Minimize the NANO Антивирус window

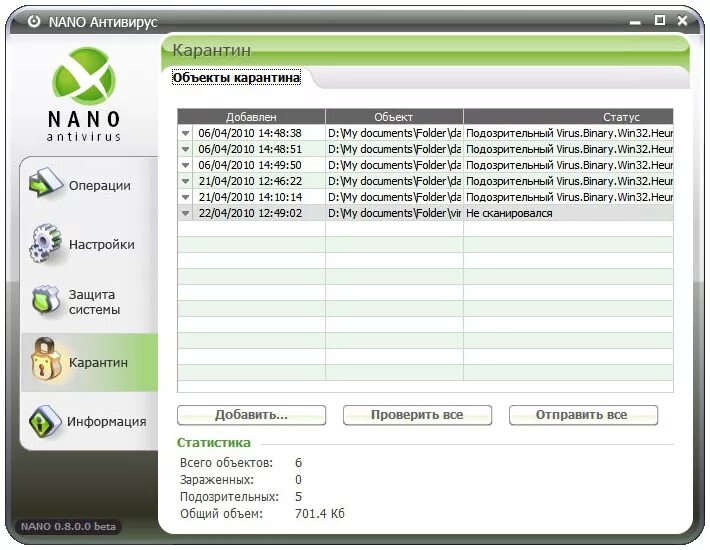pyautogui.click(x=635, y=22)
